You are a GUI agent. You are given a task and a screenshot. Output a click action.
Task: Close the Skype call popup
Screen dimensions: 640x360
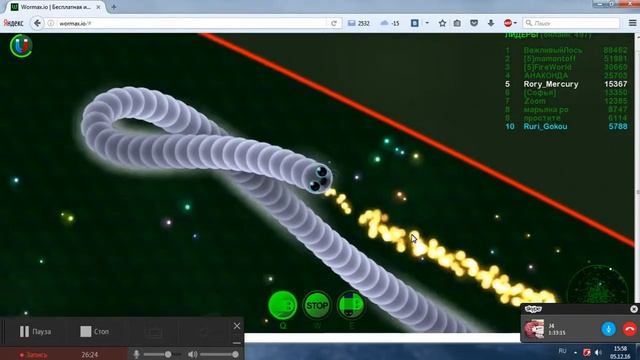click(x=633, y=309)
